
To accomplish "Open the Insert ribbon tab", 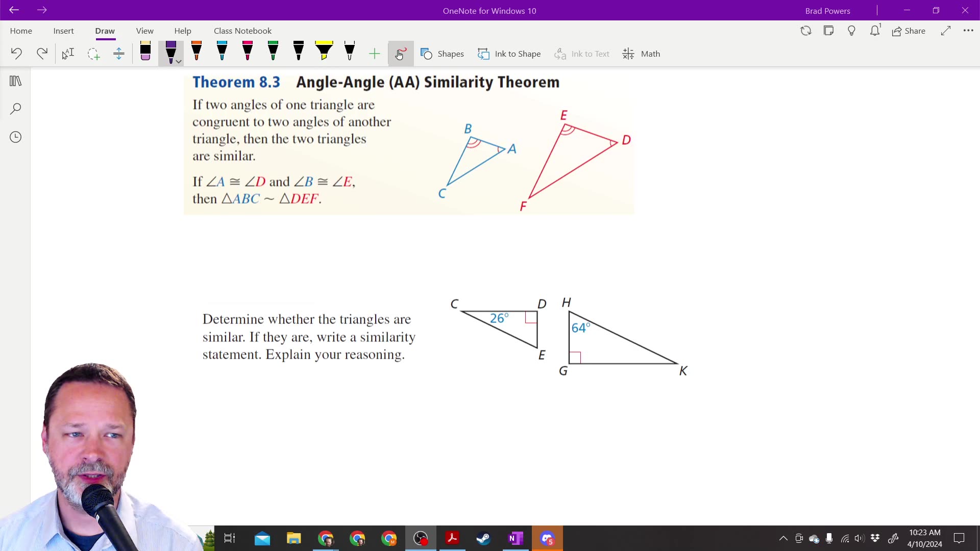I will coord(63,31).
